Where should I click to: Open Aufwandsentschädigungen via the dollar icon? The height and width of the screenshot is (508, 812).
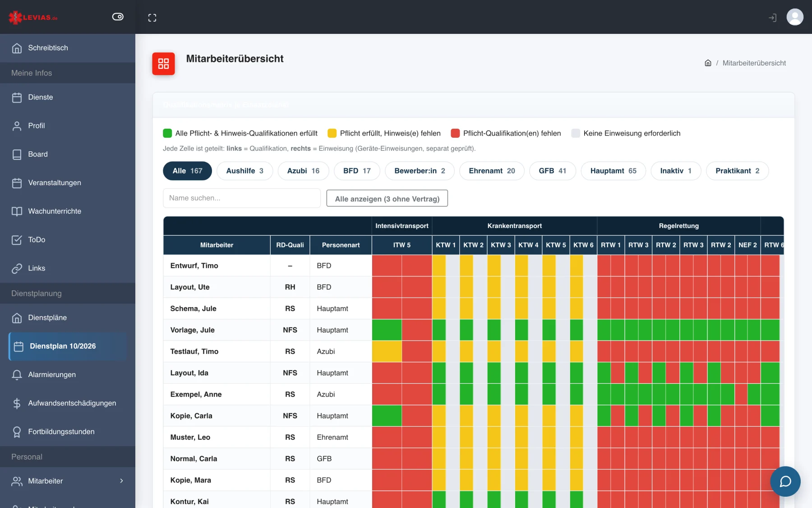(17, 403)
